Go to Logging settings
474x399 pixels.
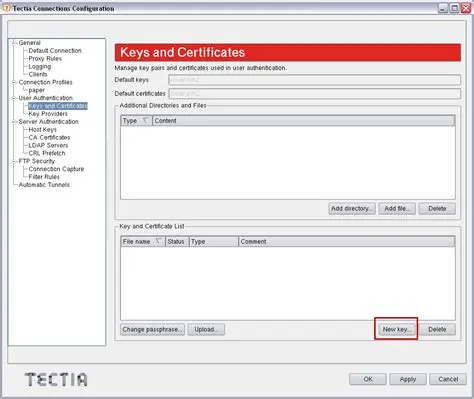[x=40, y=66]
